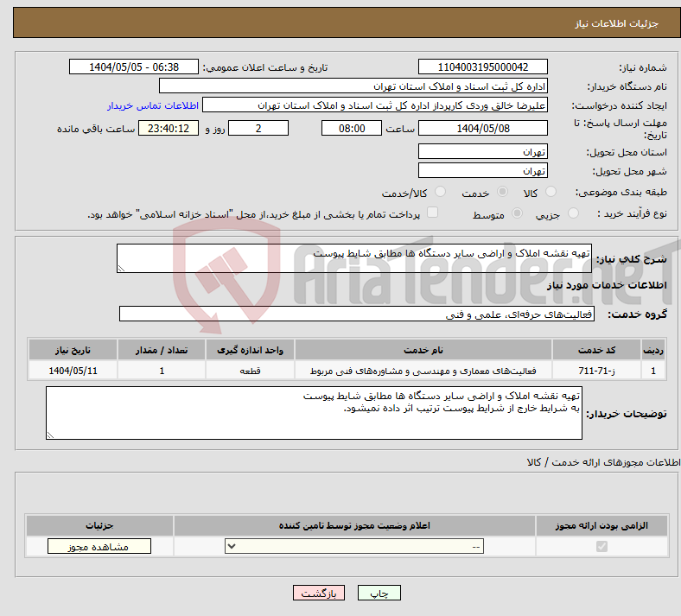Click the ردیف column header
This screenshot has width=681, height=616.
[653, 350]
